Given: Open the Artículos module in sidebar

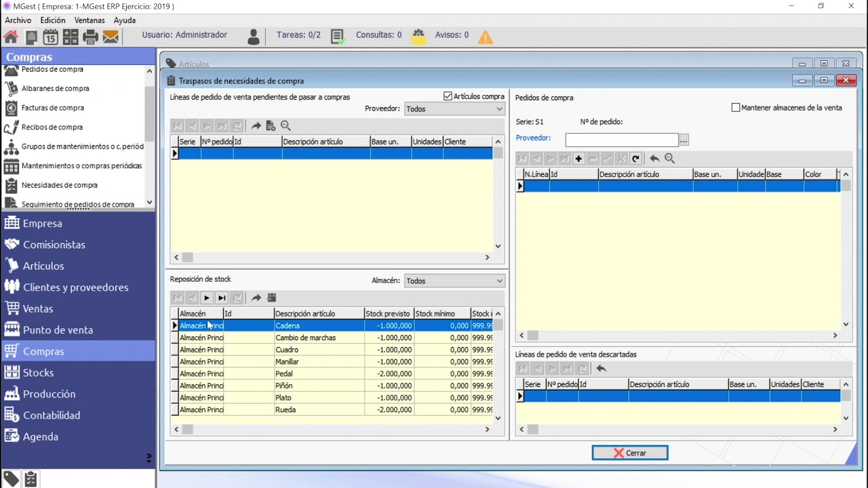Looking at the screenshot, I should [77, 266].
